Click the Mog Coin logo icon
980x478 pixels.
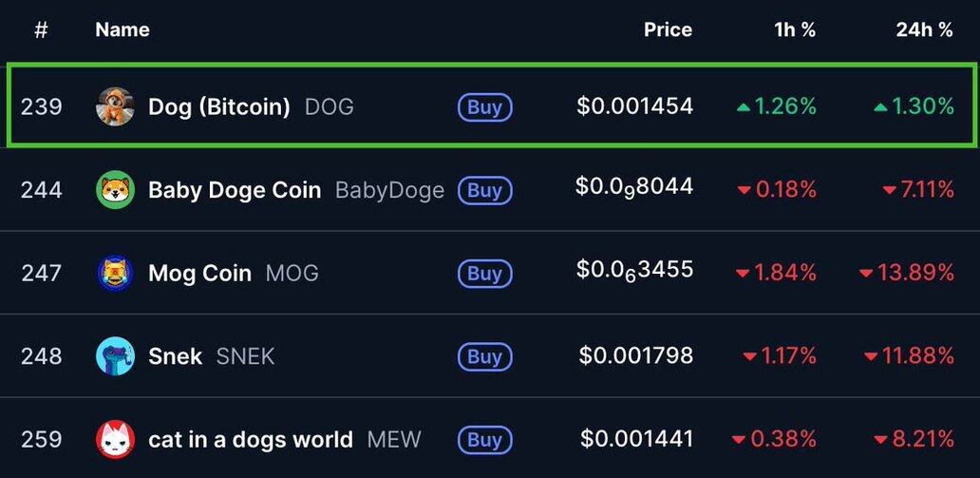[x=116, y=274]
